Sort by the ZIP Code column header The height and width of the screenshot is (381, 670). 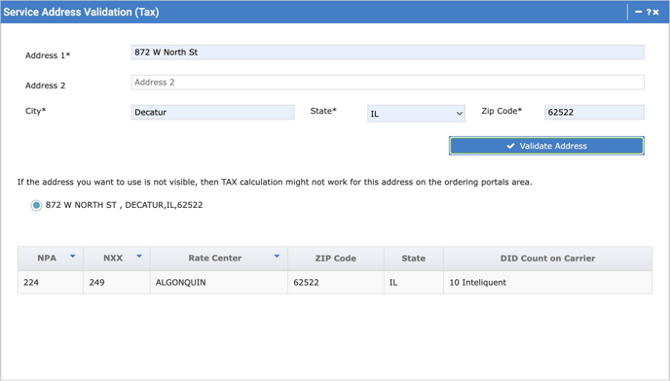(335, 258)
